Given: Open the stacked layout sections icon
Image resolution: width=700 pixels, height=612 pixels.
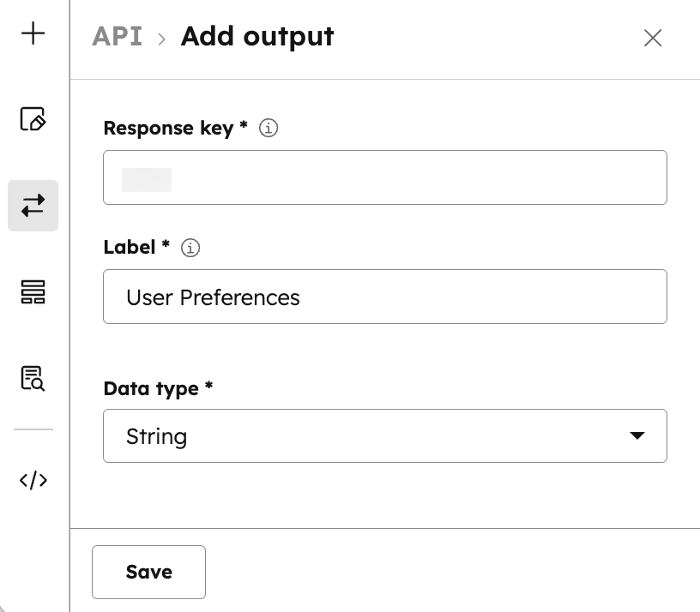Looking at the screenshot, I should [x=33, y=292].
